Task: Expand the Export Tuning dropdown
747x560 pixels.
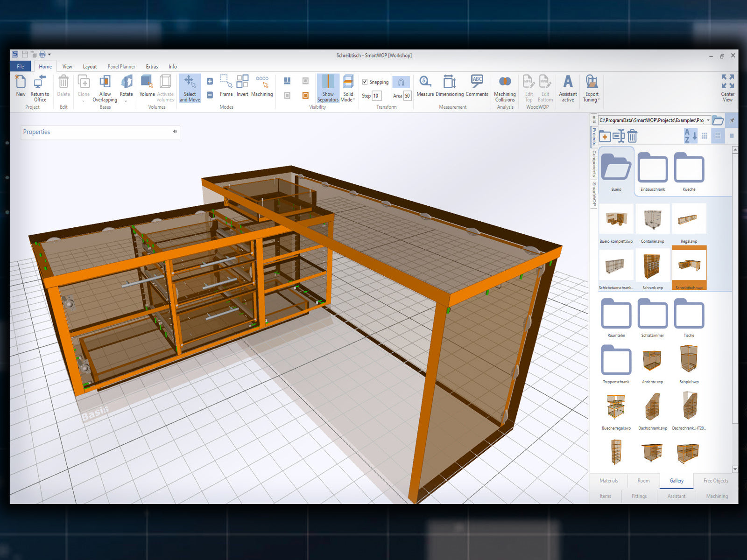Action: pyautogui.click(x=592, y=88)
